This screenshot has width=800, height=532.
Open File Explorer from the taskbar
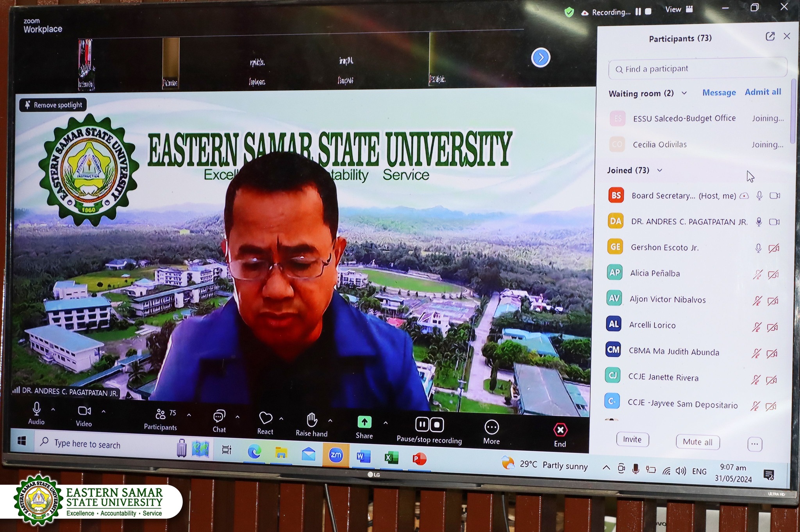[x=281, y=453]
